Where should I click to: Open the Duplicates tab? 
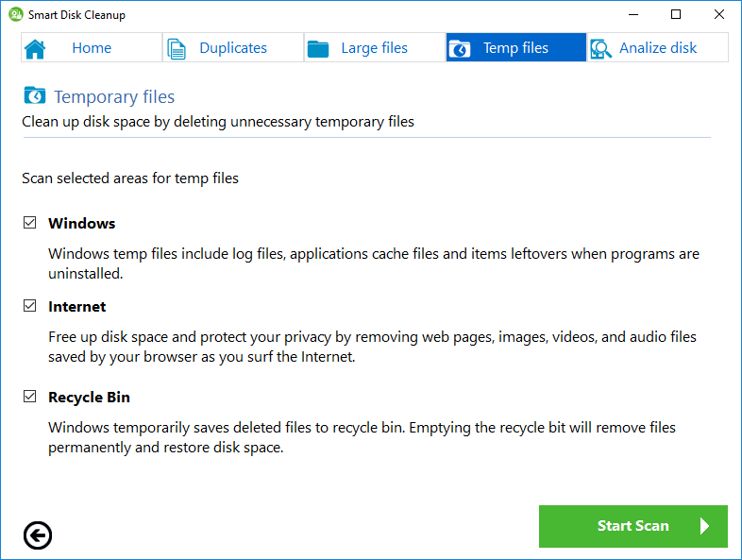pos(232,48)
